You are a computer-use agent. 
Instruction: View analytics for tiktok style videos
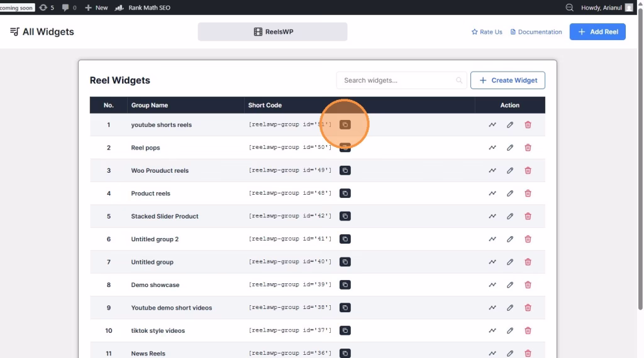492,330
